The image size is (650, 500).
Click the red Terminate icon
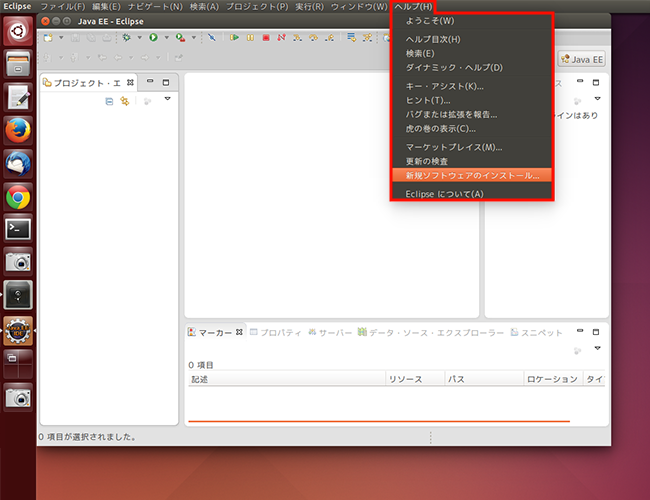pos(266,38)
